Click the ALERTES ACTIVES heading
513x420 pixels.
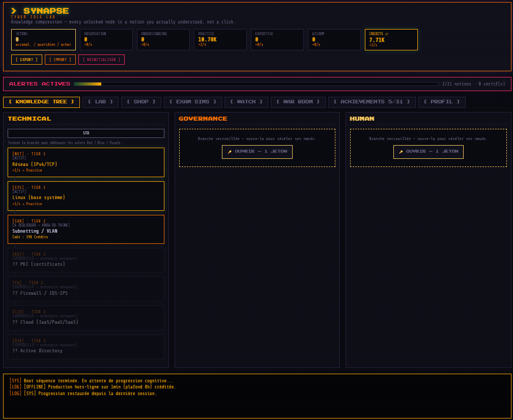[40, 84]
